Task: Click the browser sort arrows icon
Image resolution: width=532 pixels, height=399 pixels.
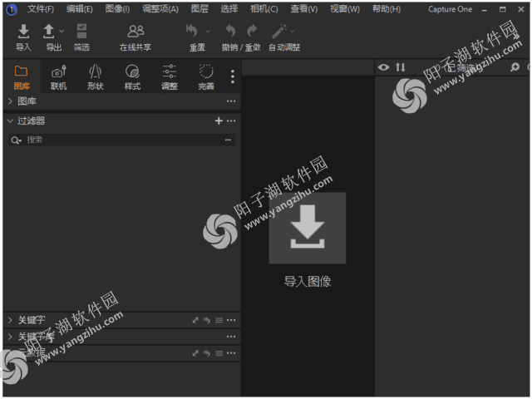Action: click(401, 67)
